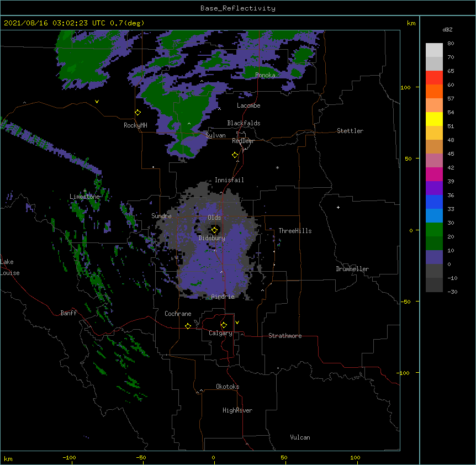This screenshot has width=476, height=465.
Task: Click the Okotoks town label
Action: click(228, 387)
